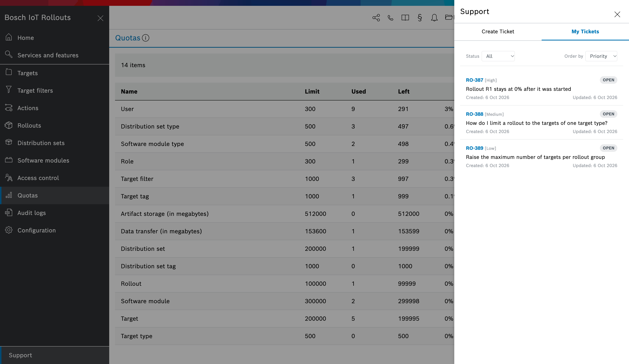Viewport: 629px width, 364px height.
Task: Click limit value 512000 for Artifact storage
Action: coord(315,214)
